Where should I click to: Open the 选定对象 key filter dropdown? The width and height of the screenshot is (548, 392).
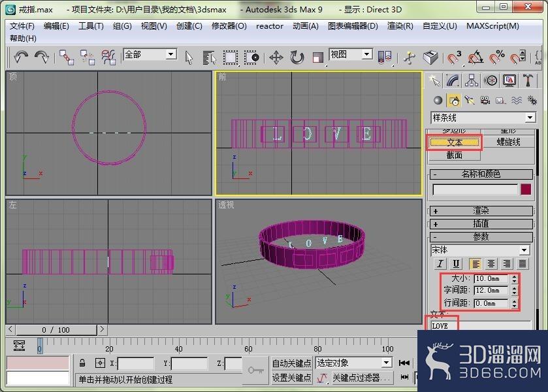pos(353,363)
